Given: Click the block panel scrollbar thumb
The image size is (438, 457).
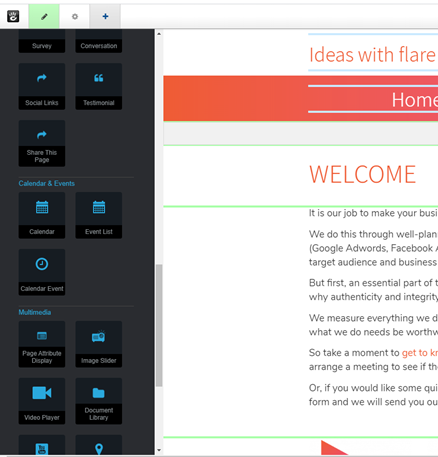Looking at the screenshot, I should coord(159,326).
